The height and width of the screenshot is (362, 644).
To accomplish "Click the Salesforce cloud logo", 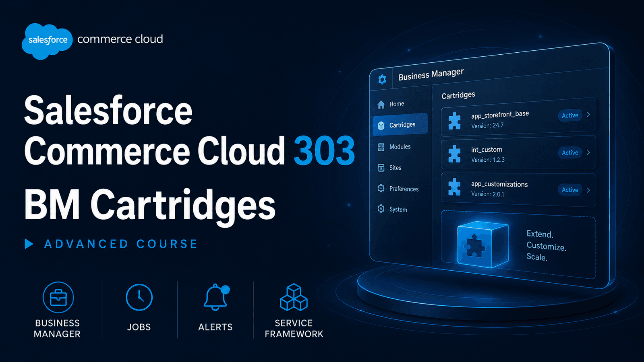I will [47, 41].
